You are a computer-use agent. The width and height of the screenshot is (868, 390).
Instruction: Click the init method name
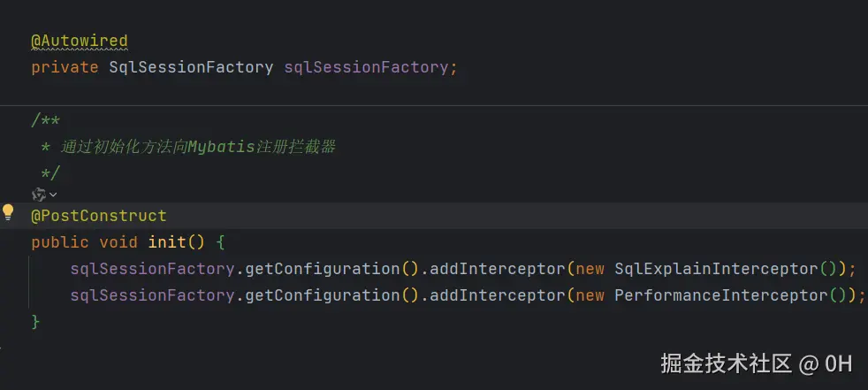[167, 242]
